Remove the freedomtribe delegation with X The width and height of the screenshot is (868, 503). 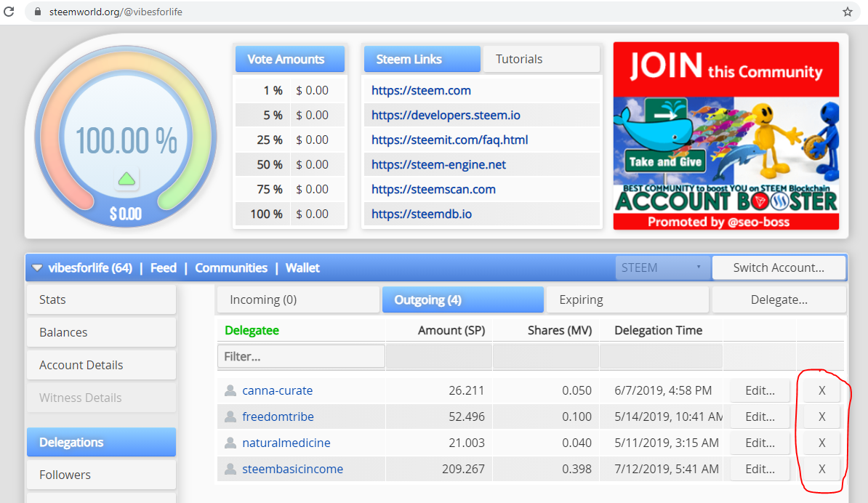[821, 417]
